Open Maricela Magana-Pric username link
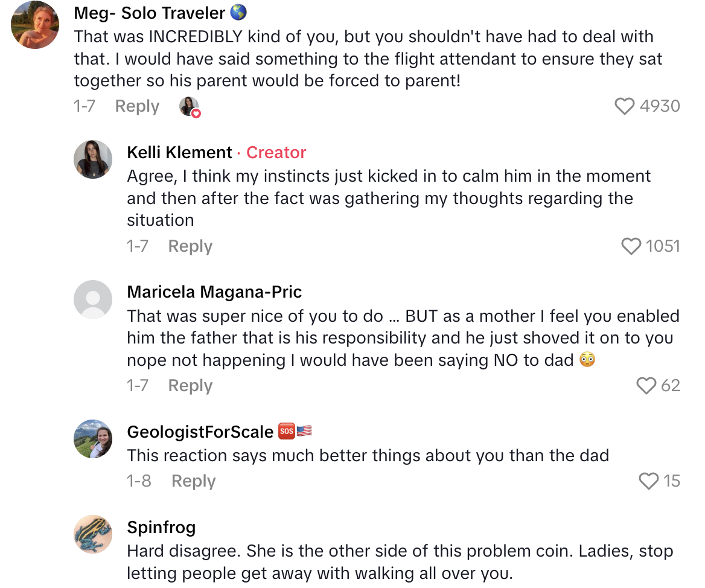The image size is (705, 588). pyautogui.click(x=214, y=292)
